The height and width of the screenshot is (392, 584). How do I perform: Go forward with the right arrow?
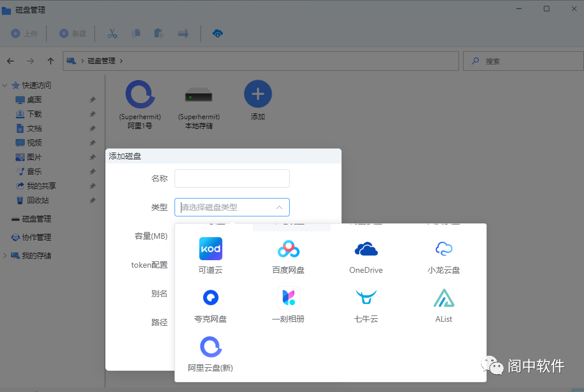(31, 61)
